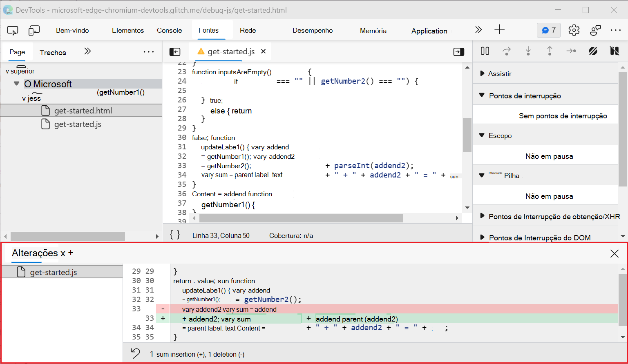Pretty print code with braces icon
This screenshot has height=364, width=628.
point(175,235)
